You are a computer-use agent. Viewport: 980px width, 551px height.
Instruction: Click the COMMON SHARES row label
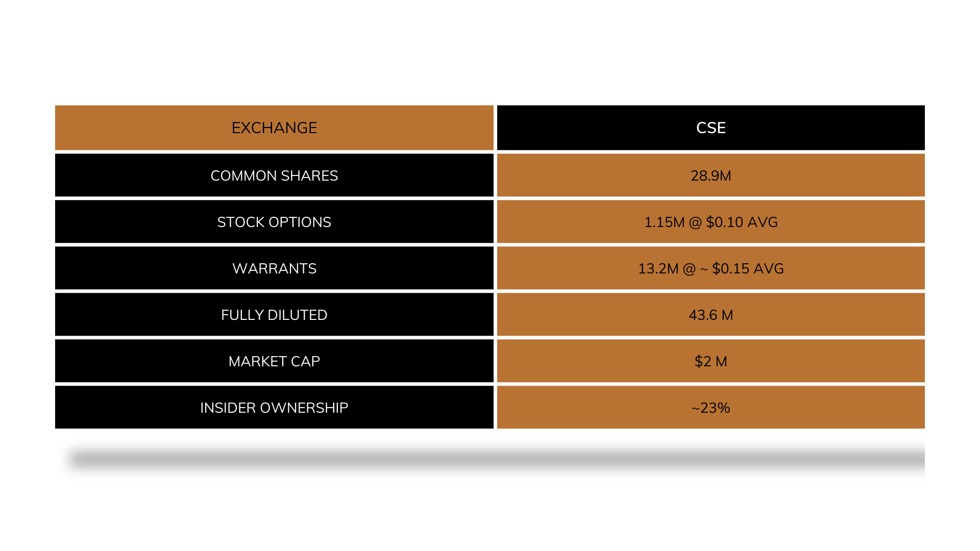click(274, 176)
